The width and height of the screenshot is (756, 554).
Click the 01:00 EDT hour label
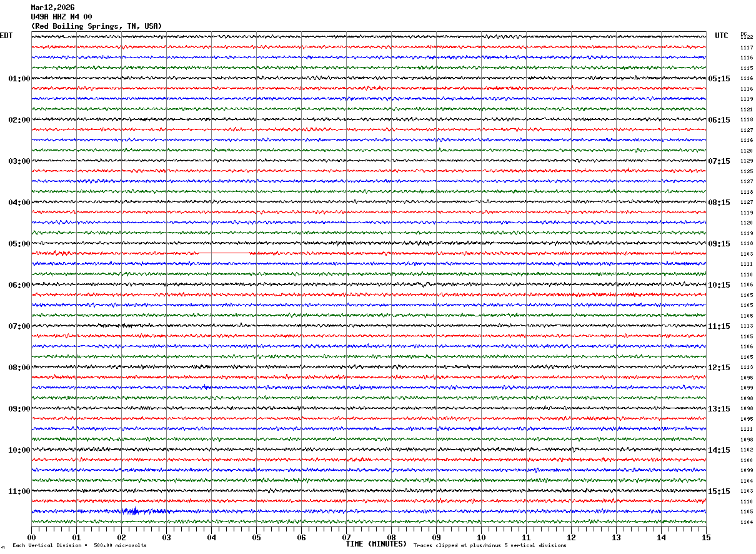(x=19, y=79)
